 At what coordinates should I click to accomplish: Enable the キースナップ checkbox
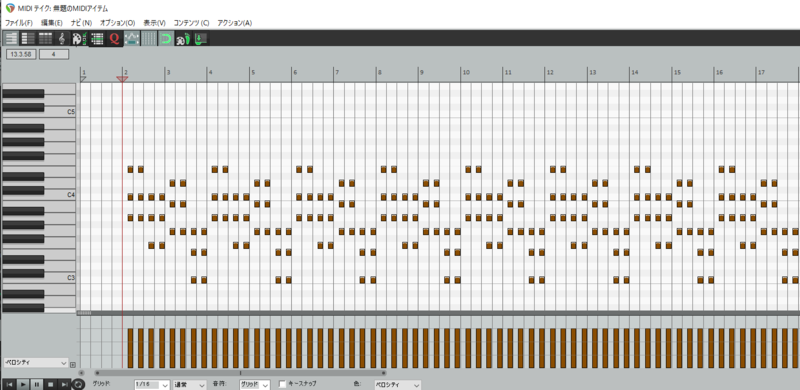(283, 384)
